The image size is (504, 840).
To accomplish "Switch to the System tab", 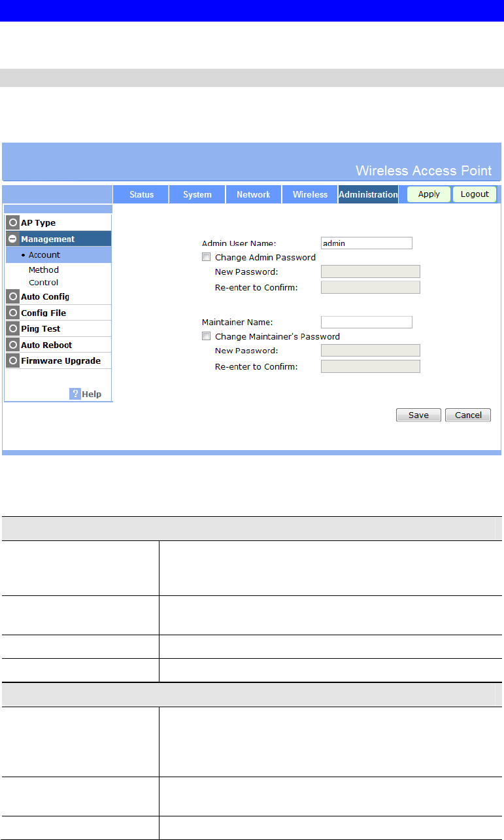I will pyautogui.click(x=197, y=194).
